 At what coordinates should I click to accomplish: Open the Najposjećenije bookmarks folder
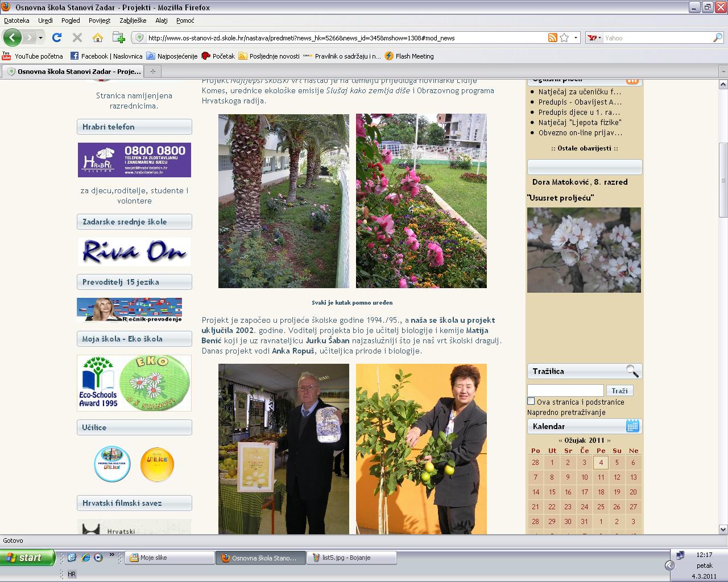point(172,56)
